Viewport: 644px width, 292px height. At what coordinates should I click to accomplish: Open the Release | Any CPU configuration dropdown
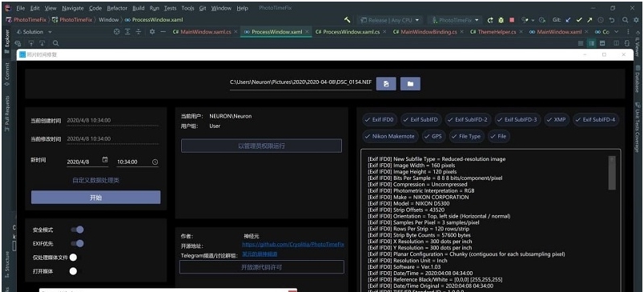(x=389, y=20)
